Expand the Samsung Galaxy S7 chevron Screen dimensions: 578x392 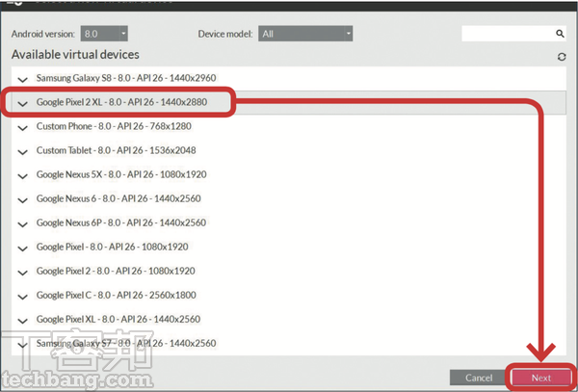(x=23, y=345)
